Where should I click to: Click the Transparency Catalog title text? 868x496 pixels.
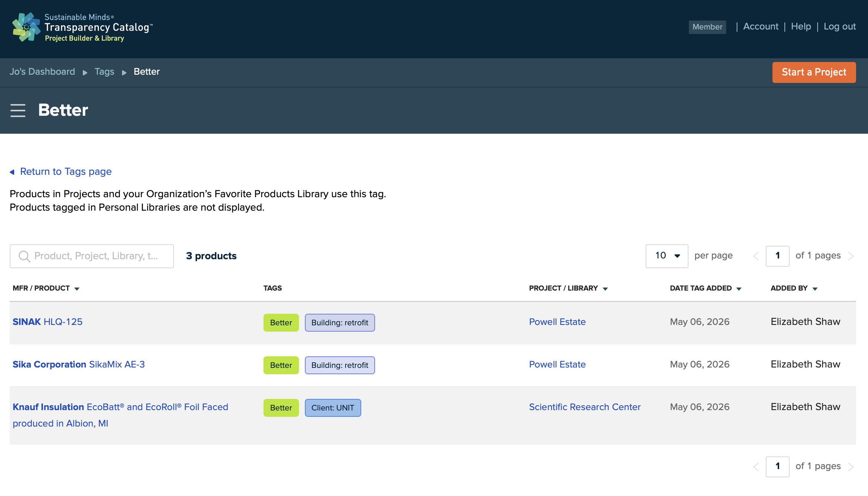pyautogui.click(x=99, y=27)
